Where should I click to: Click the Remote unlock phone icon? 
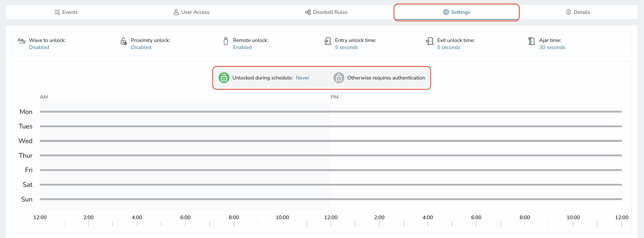point(226,41)
